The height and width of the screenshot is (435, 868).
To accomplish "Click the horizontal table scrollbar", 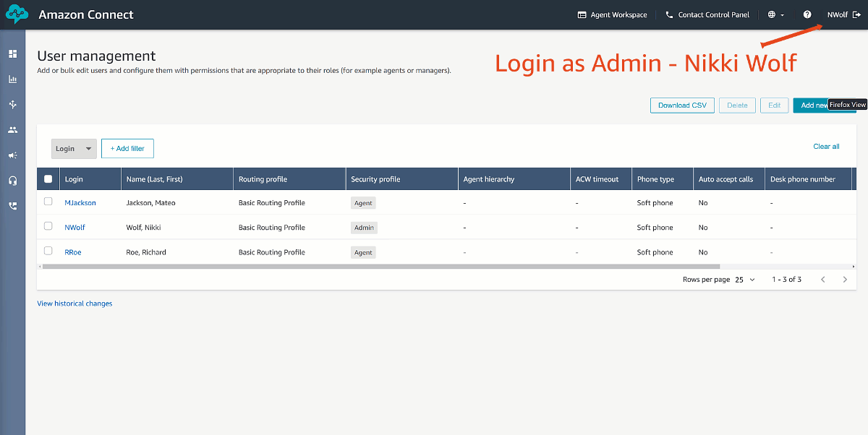I will point(381,267).
